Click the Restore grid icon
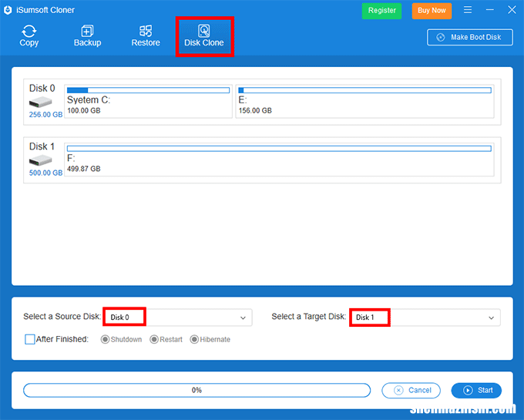Viewport: 524px width, 420px height. [146, 31]
